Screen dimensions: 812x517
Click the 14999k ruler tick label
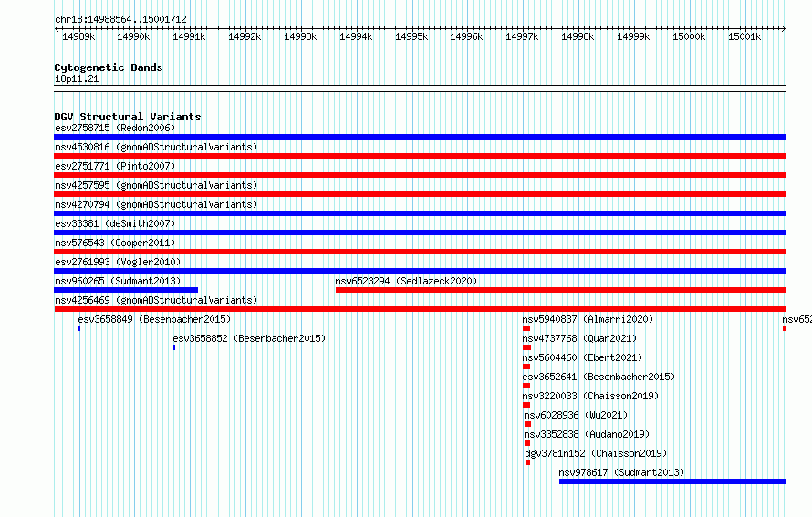633,36
